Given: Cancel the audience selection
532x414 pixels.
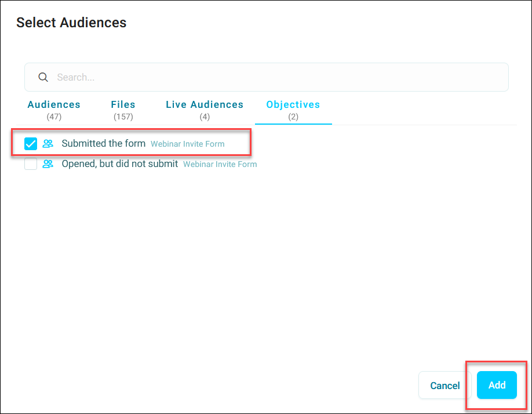Looking at the screenshot, I should coord(445,385).
